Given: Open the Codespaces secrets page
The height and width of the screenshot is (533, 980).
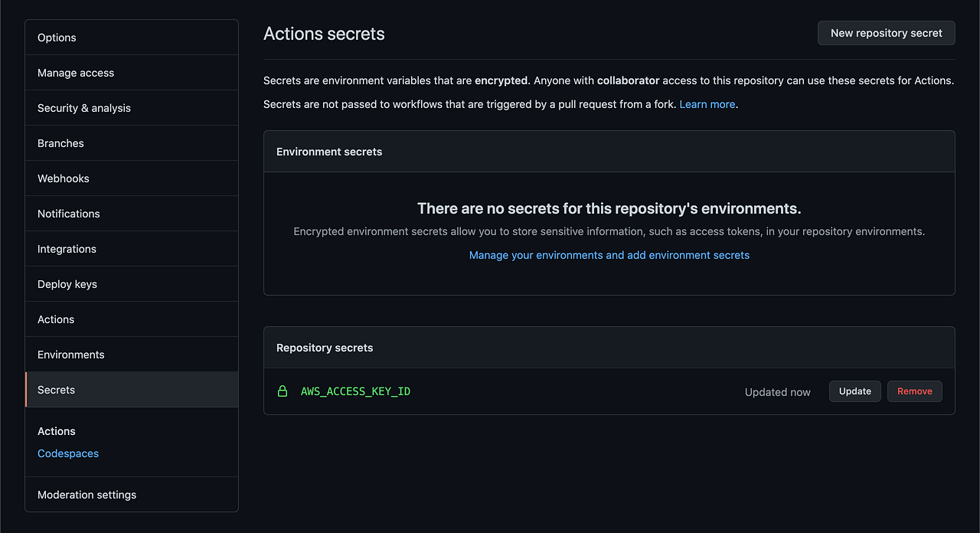Looking at the screenshot, I should [67, 453].
